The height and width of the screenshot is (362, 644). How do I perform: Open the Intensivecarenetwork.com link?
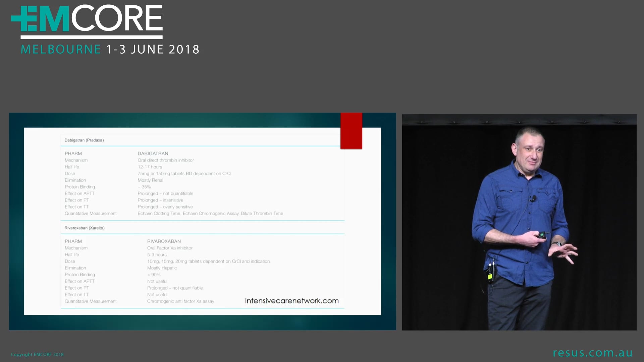[292, 301]
